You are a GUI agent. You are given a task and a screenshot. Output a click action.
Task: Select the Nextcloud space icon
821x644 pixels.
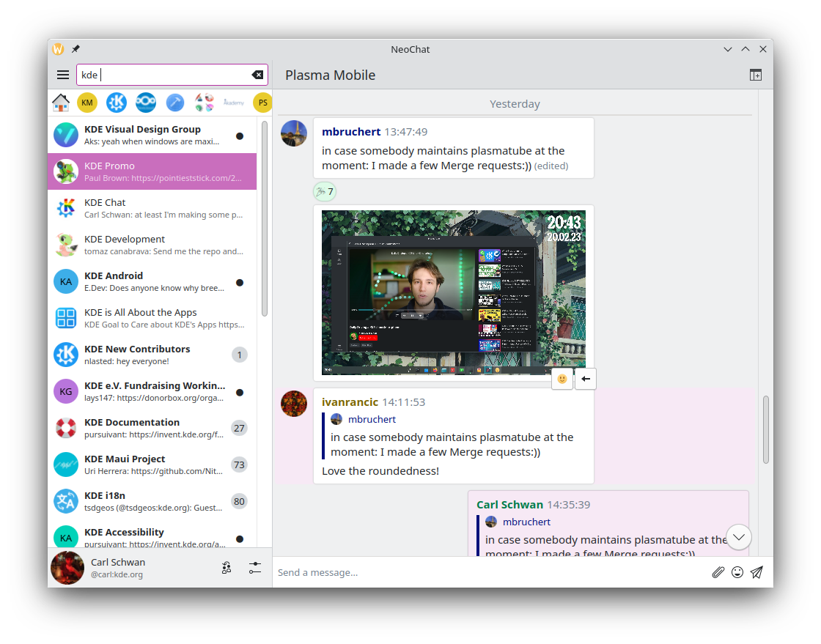point(146,103)
